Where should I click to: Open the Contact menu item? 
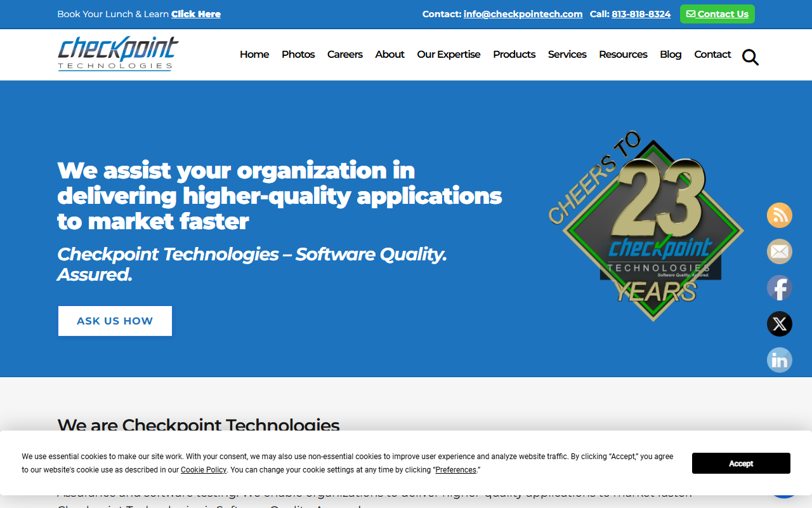point(712,55)
